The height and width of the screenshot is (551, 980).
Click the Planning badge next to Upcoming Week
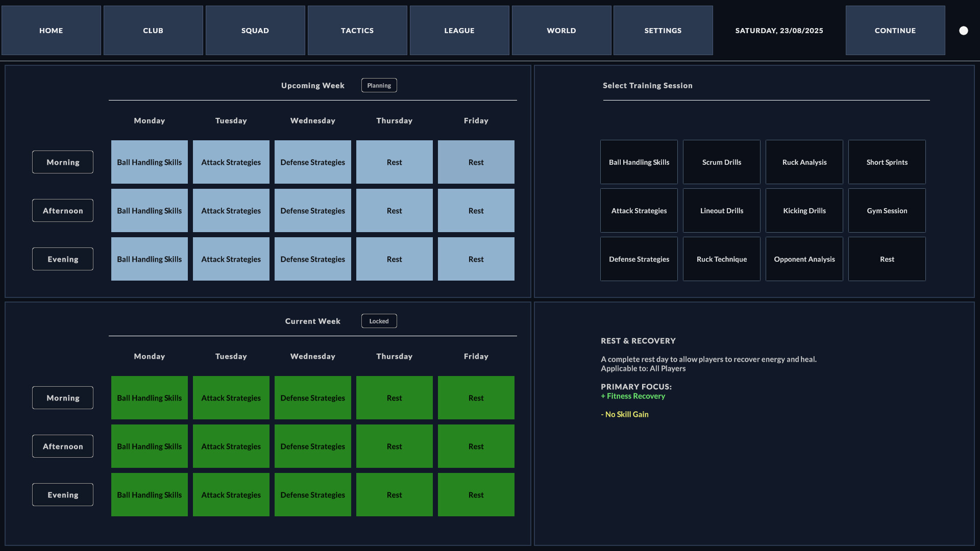pos(379,85)
